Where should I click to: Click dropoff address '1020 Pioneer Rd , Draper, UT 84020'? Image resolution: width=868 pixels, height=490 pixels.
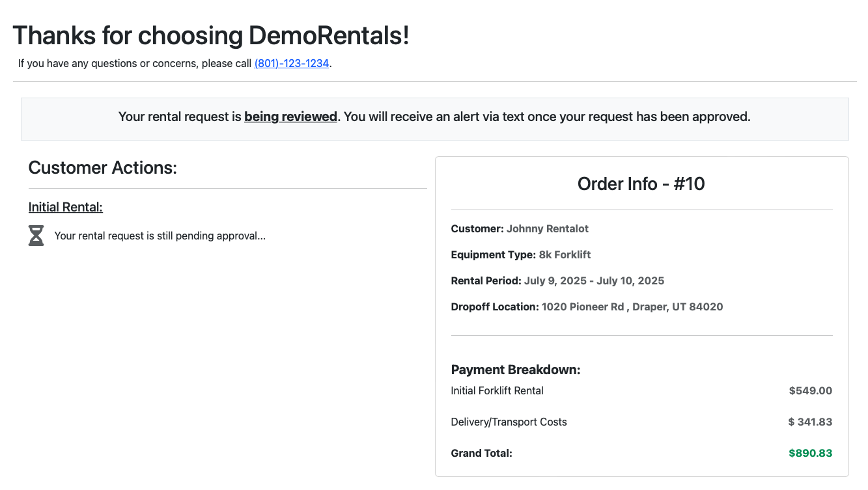pos(632,307)
